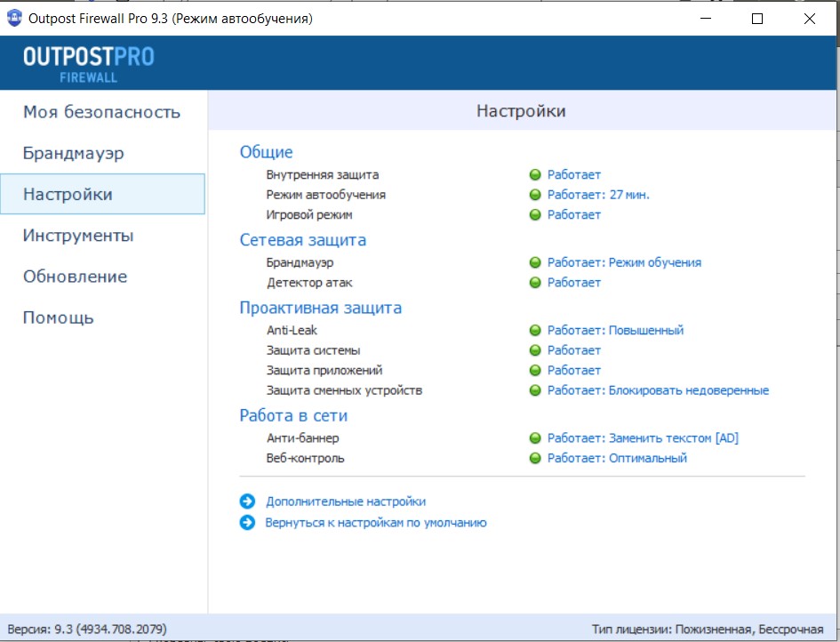Click the Игровой режим label
Image resolution: width=840 pixels, height=642 pixels.
coord(309,215)
